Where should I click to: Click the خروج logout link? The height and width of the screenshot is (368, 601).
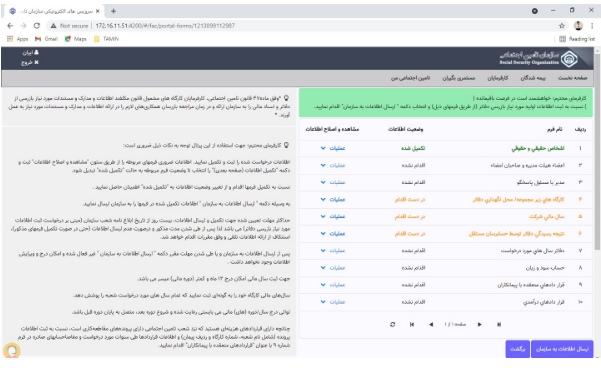point(30,62)
